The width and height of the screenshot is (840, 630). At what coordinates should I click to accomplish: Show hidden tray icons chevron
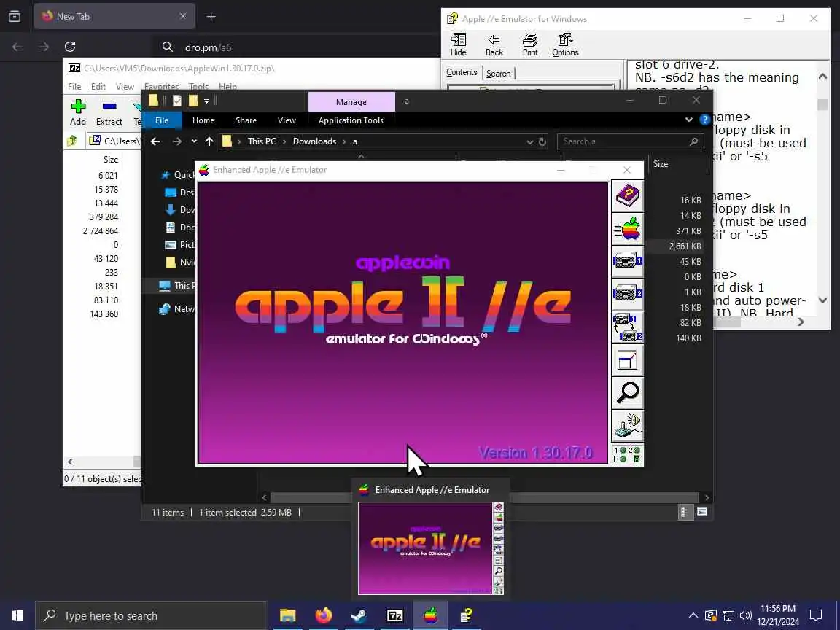[693, 615]
